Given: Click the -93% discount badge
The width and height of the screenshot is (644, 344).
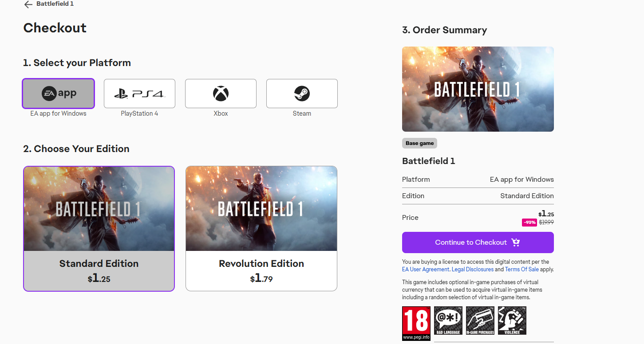Looking at the screenshot, I should [x=529, y=223].
